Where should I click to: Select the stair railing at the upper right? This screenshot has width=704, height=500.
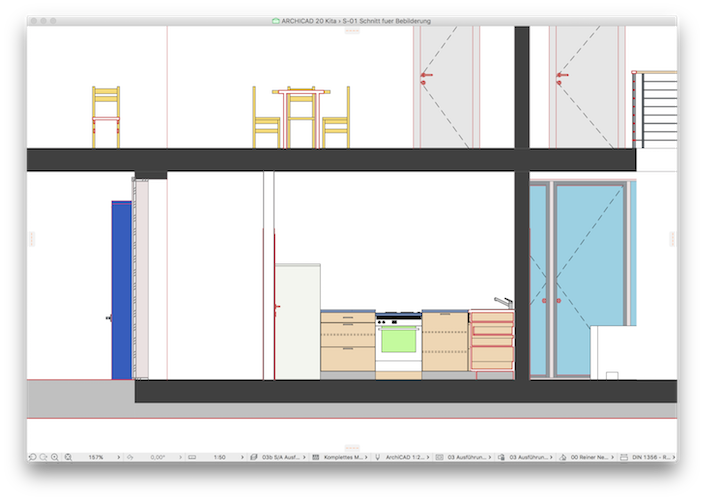point(655,109)
